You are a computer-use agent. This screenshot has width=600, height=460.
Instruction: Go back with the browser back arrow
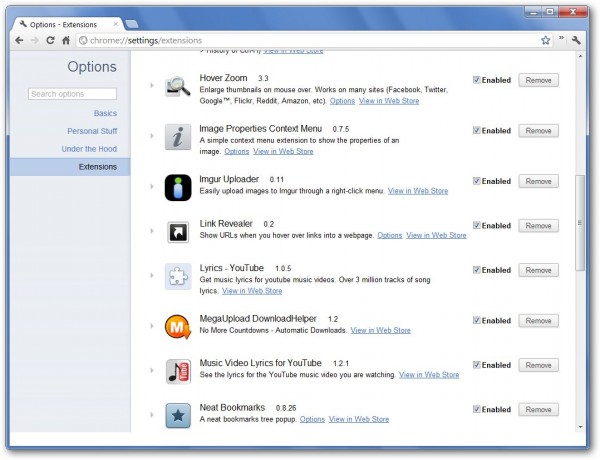[19, 40]
